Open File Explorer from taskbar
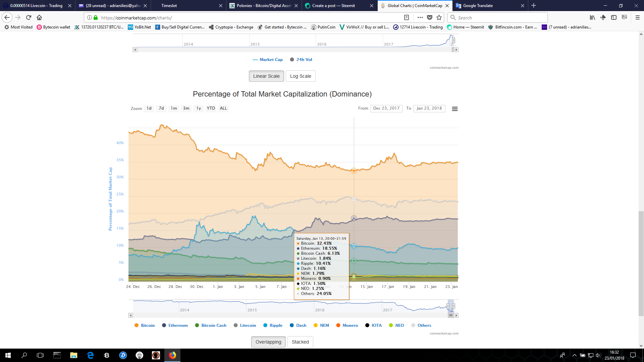 [x=73, y=355]
